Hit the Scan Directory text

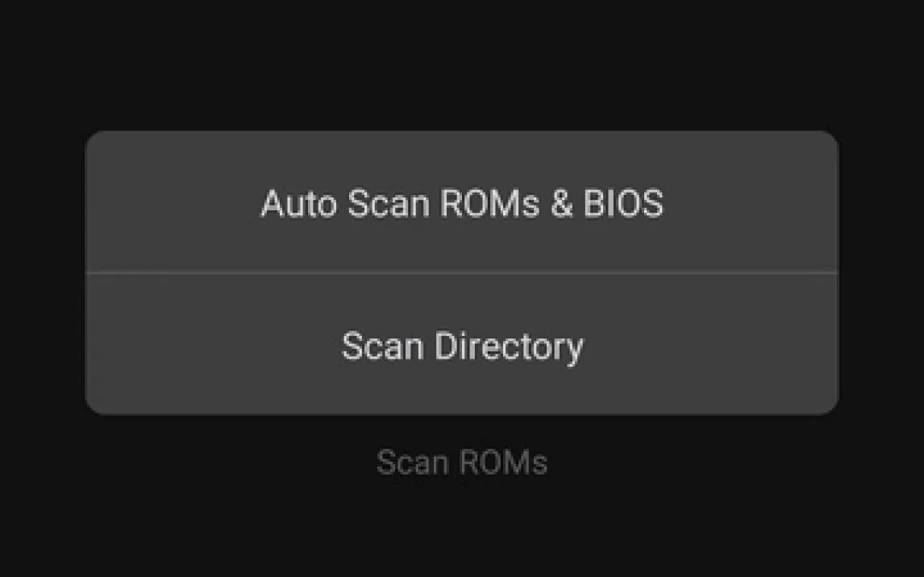coord(462,346)
